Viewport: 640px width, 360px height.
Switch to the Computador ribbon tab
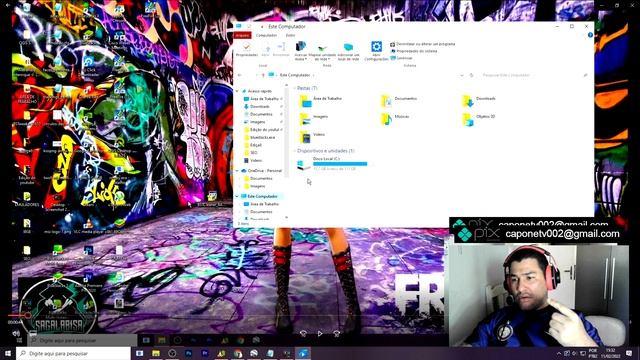click(266, 36)
